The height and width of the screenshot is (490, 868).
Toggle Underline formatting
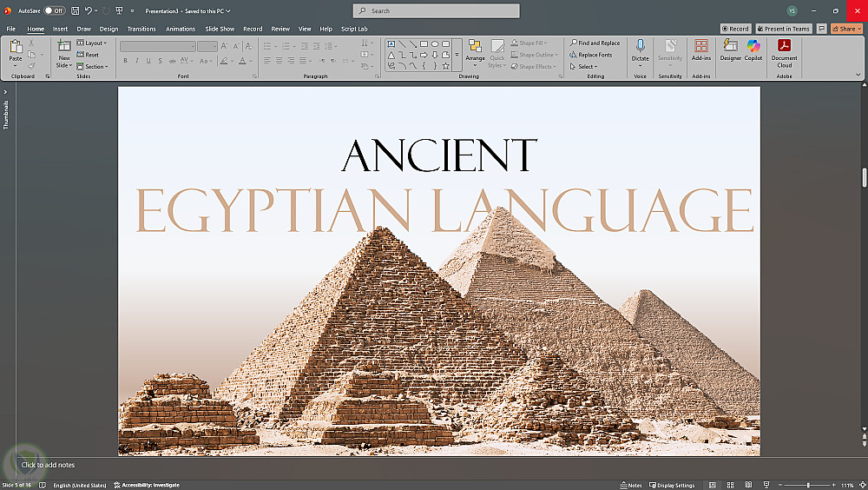point(148,61)
